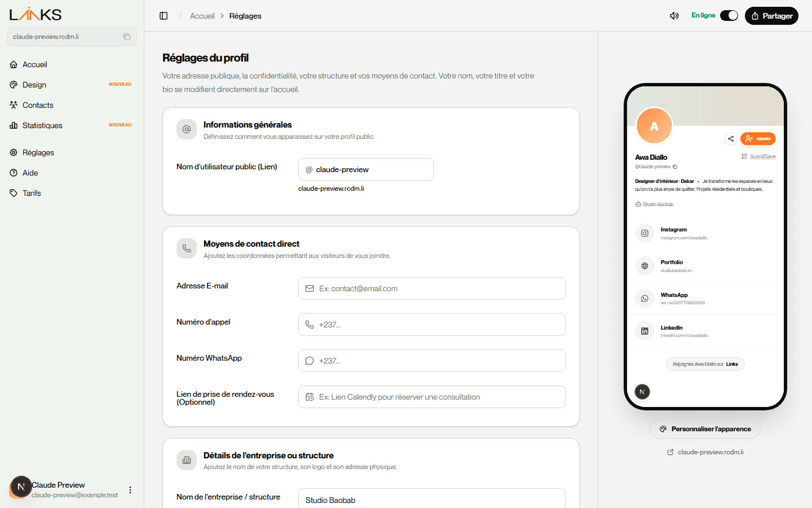812x508 pixels.
Task: Switch off the En ligne toggle
Action: click(729, 16)
